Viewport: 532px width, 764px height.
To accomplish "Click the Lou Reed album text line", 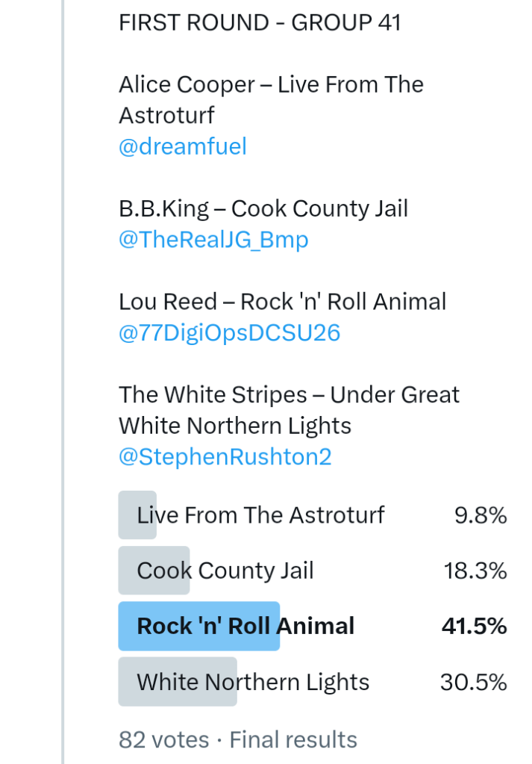I will point(282,302).
